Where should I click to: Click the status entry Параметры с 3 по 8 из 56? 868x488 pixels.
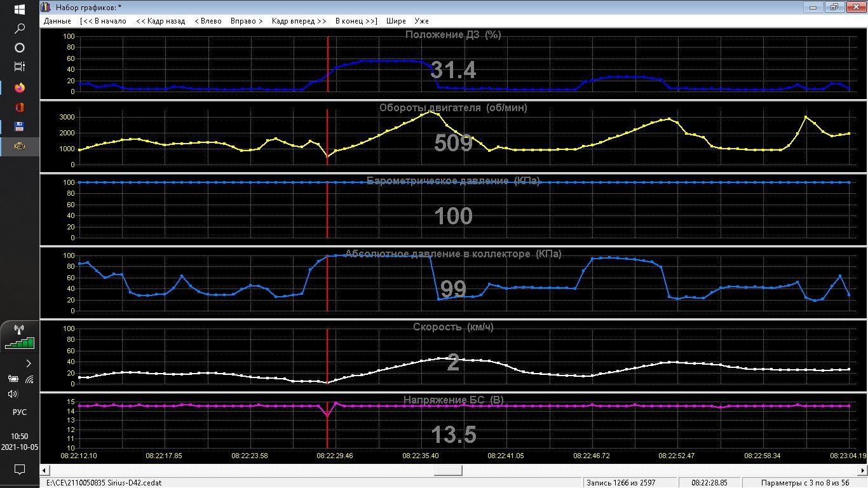(805, 483)
